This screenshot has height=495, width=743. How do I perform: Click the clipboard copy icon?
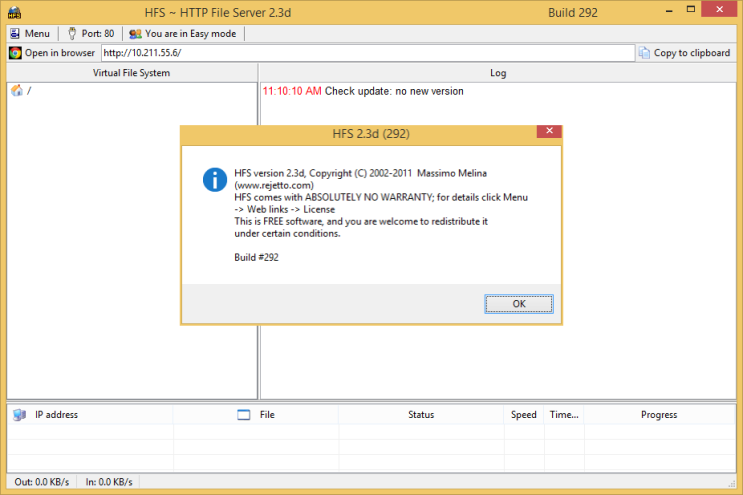coord(644,53)
